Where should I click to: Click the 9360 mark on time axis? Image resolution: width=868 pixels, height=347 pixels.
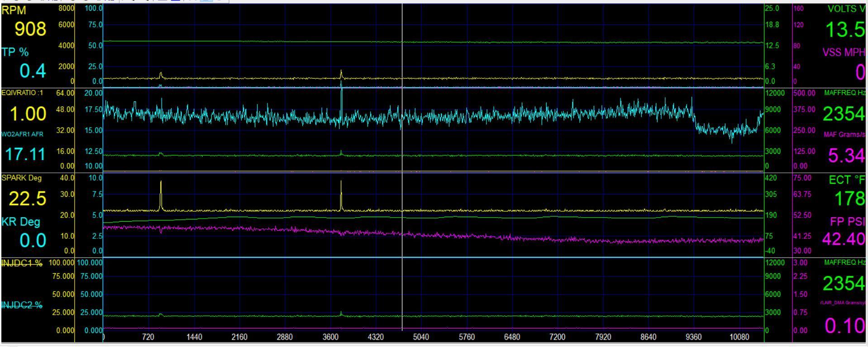click(x=693, y=337)
